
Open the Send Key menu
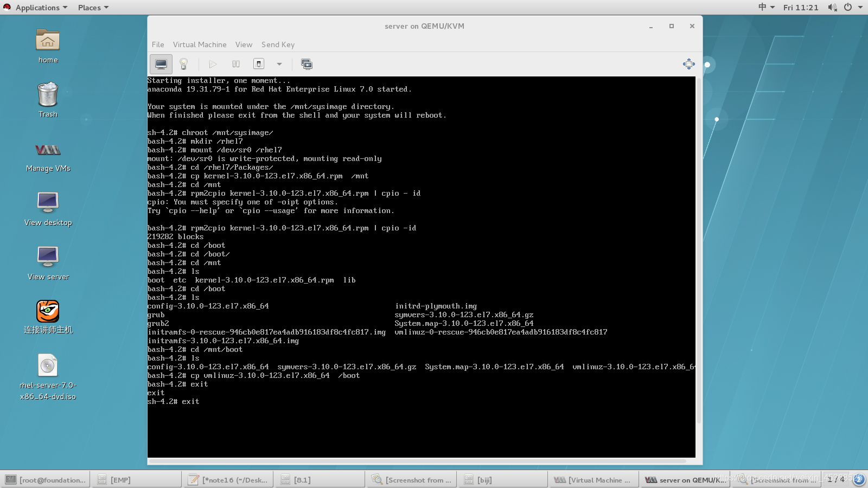pos(278,44)
